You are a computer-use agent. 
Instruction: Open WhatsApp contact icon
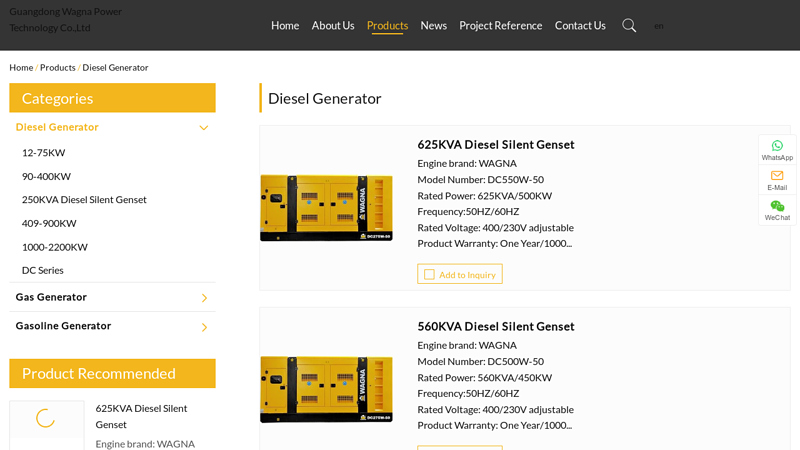[x=777, y=146]
